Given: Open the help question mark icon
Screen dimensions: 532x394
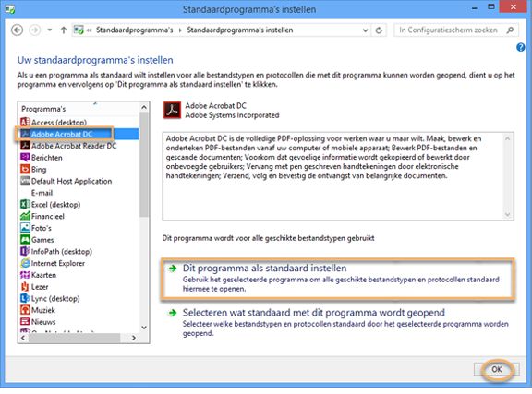Looking at the screenshot, I should coord(521,47).
